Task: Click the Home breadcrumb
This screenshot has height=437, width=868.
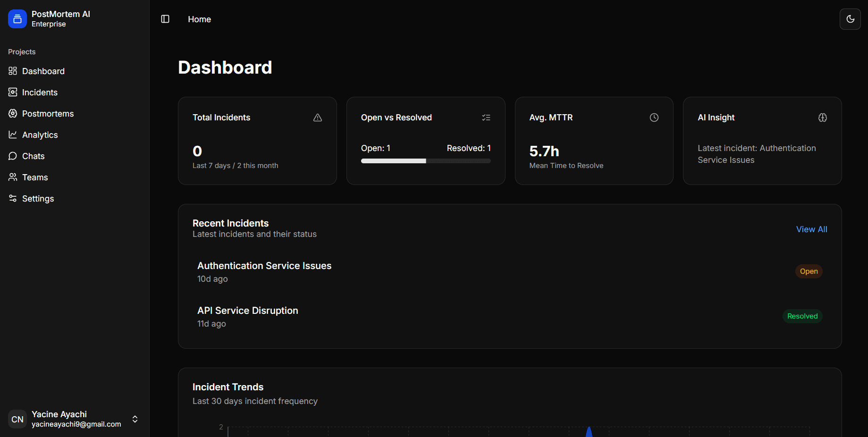Action: pyautogui.click(x=199, y=19)
